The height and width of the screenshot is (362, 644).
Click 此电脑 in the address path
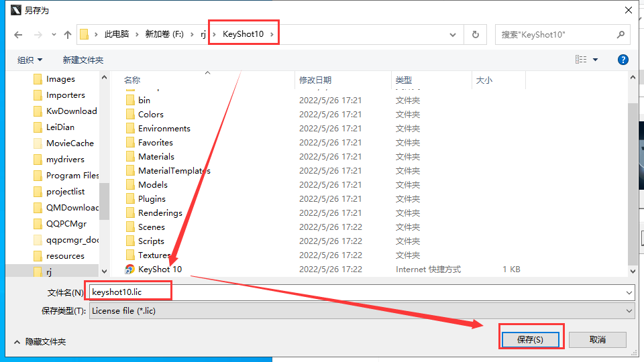click(x=117, y=34)
